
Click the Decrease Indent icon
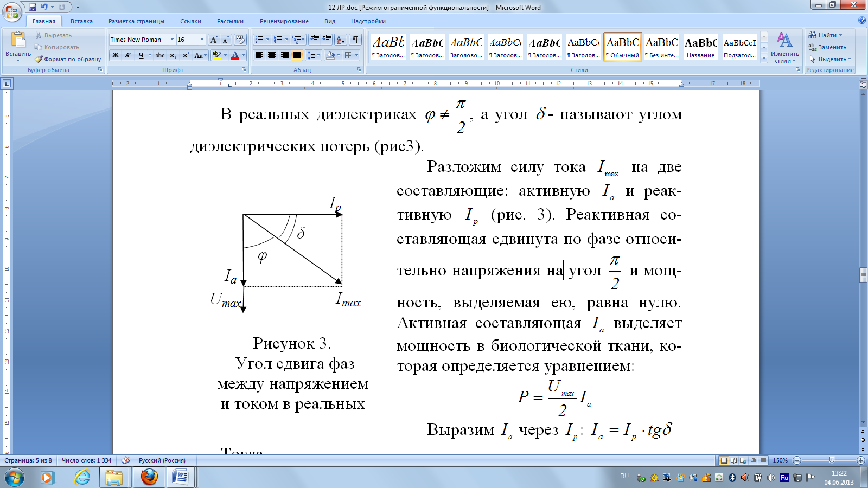[x=315, y=40]
